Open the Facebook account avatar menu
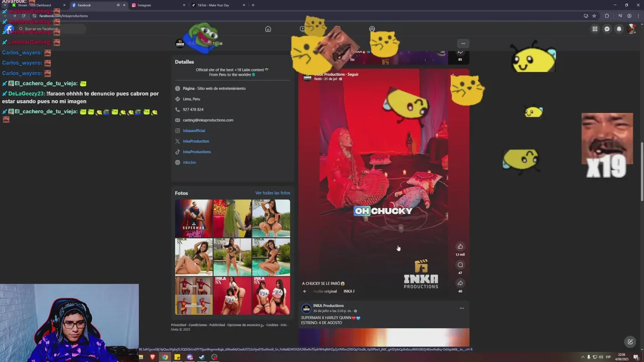This screenshot has height=362, width=644. pyautogui.click(x=631, y=29)
